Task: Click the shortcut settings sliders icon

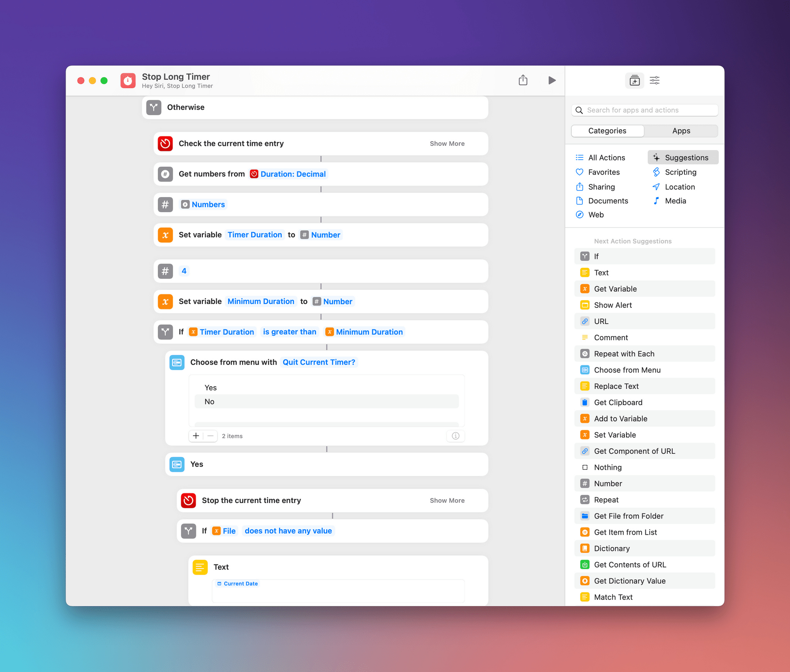Action: coord(654,79)
